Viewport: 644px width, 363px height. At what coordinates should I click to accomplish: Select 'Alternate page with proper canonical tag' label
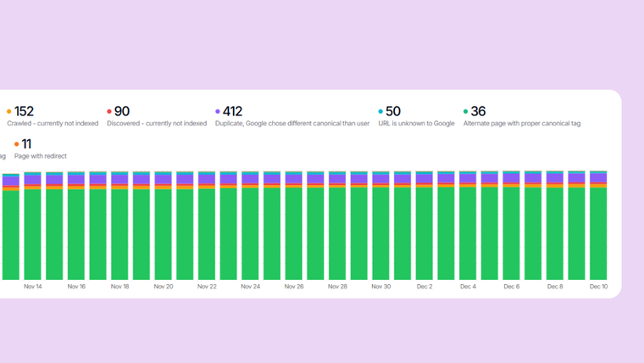521,124
